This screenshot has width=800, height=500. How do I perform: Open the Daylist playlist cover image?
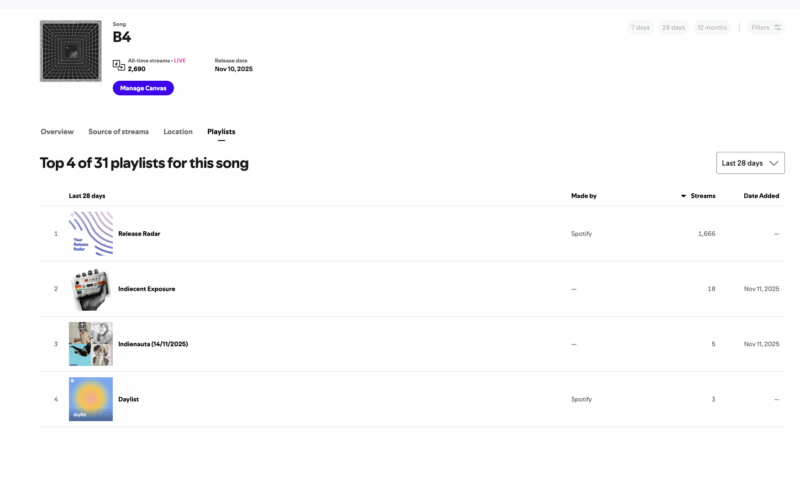tap(90, 399)
